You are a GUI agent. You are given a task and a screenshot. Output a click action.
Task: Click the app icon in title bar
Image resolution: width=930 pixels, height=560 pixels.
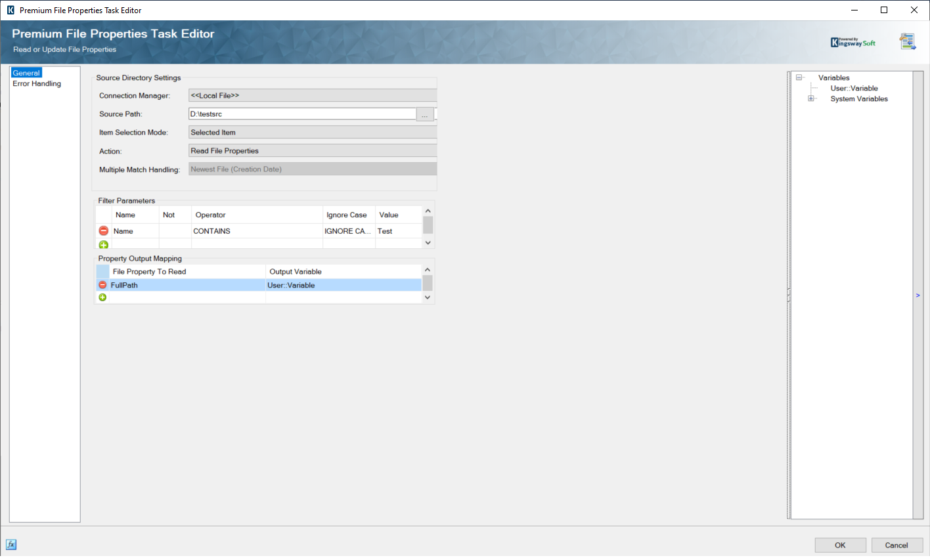point(10,10)
